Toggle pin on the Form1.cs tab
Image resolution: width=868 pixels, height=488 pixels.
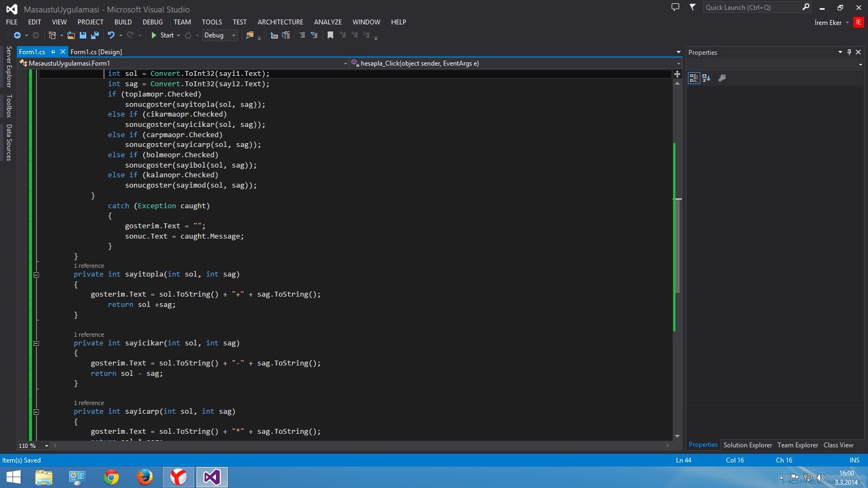coord(53,52)
